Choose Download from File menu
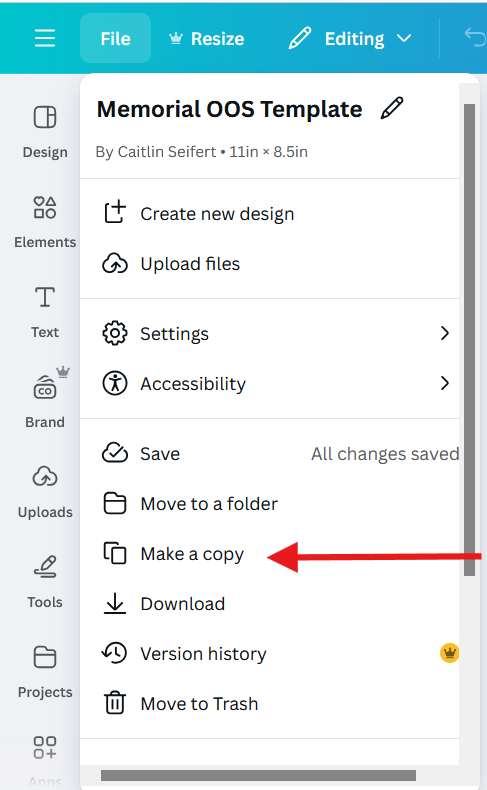Image resolution: width=487 pixels, height=790 pixels. (x=269, y=604)
